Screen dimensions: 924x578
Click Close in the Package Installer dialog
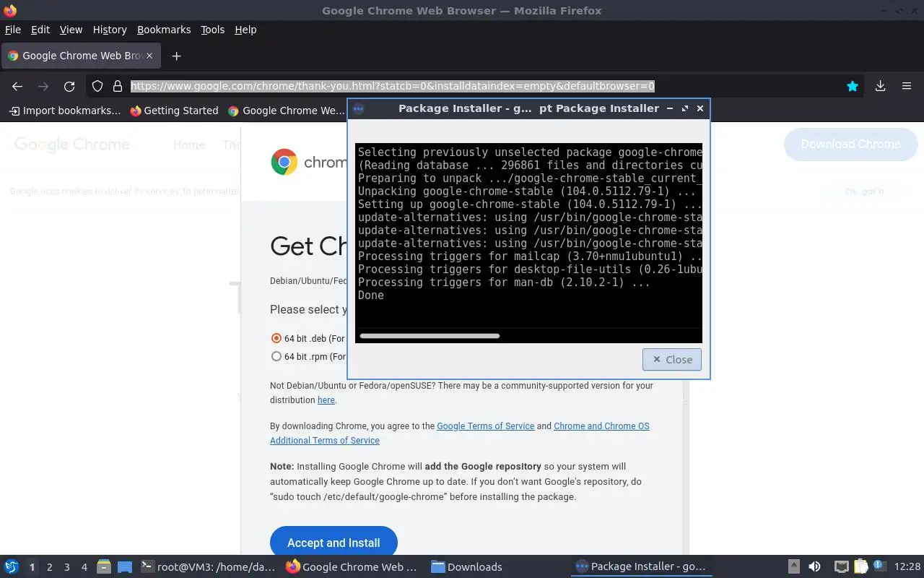click(x=672, y=359)
